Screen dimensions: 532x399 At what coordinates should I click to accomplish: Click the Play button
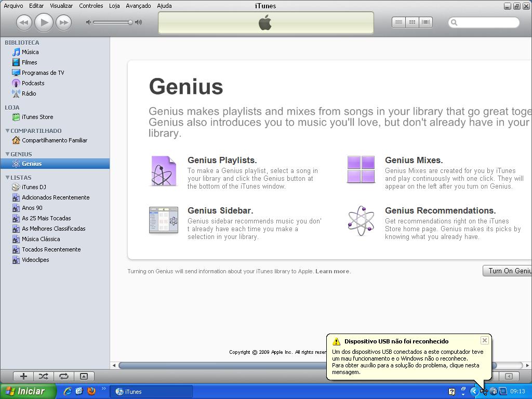click(x=44, y=22)
